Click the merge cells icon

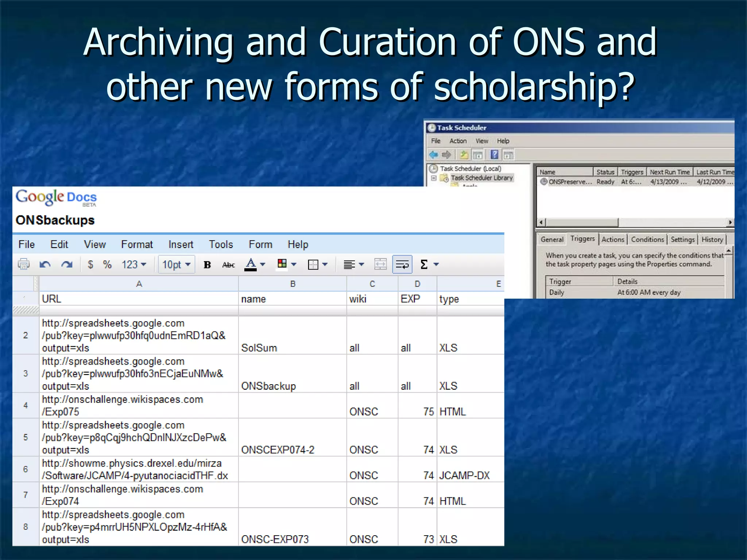[380, 264]
